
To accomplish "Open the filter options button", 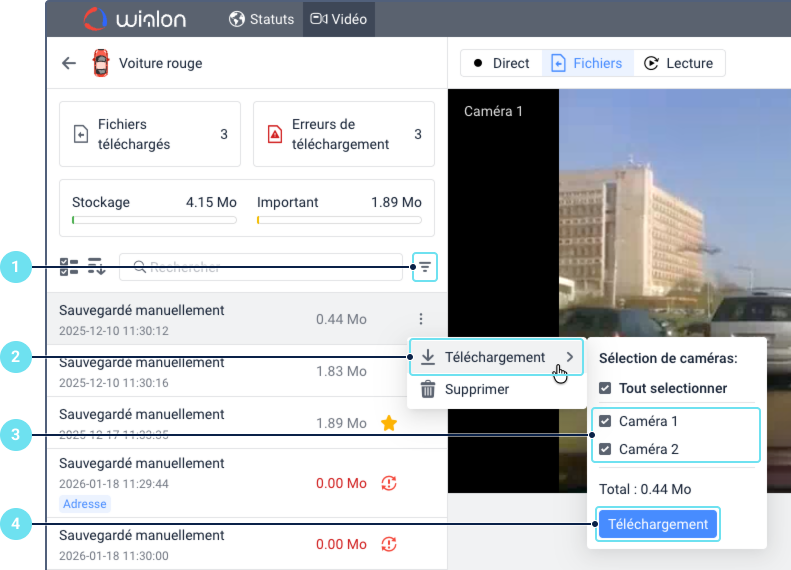I will 425,267.
